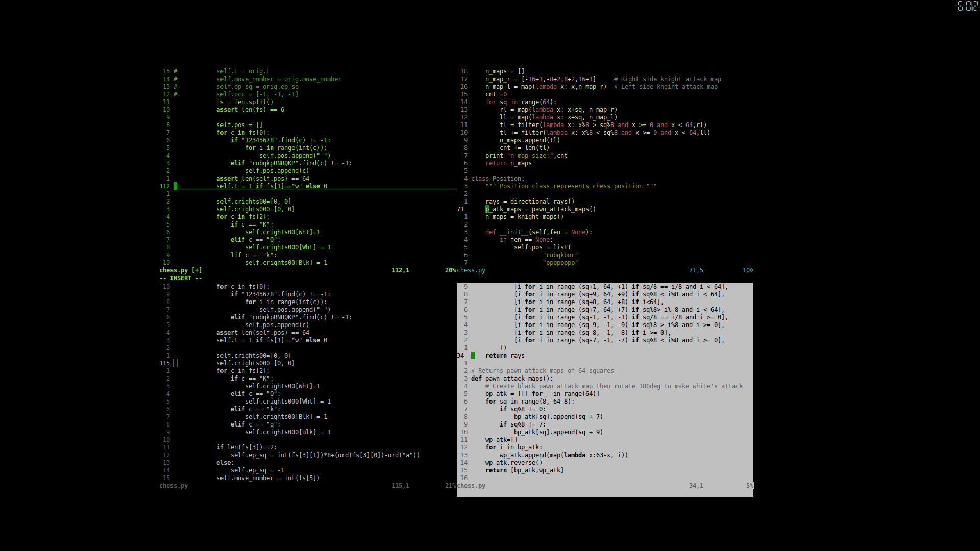980x551 pixels.
Task: Click the 'cnt =0' line
Action: pyautogui.click(x=496, y=94)
